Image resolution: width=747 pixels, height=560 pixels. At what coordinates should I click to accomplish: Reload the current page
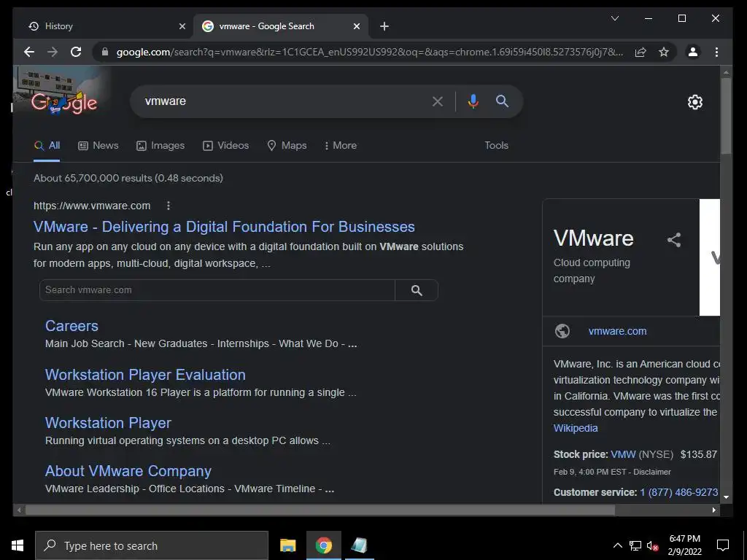(76, 52)
